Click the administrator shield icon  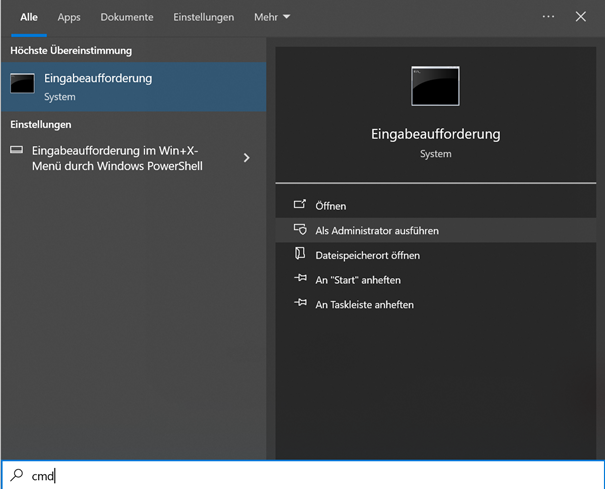coord(300,229)
